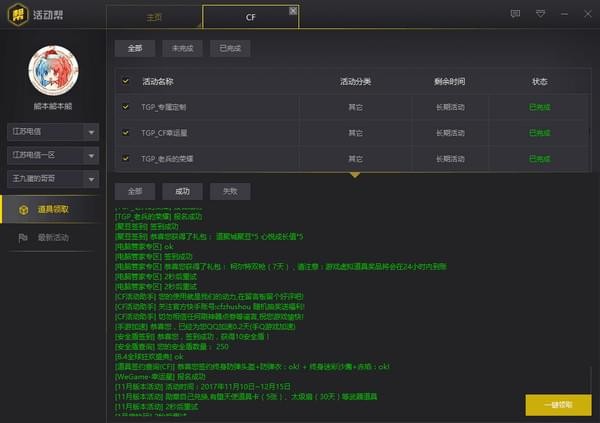Screen dimensions: 600x423
Task: Click the 活动分类 column header
Action: [x=355, y=81]
